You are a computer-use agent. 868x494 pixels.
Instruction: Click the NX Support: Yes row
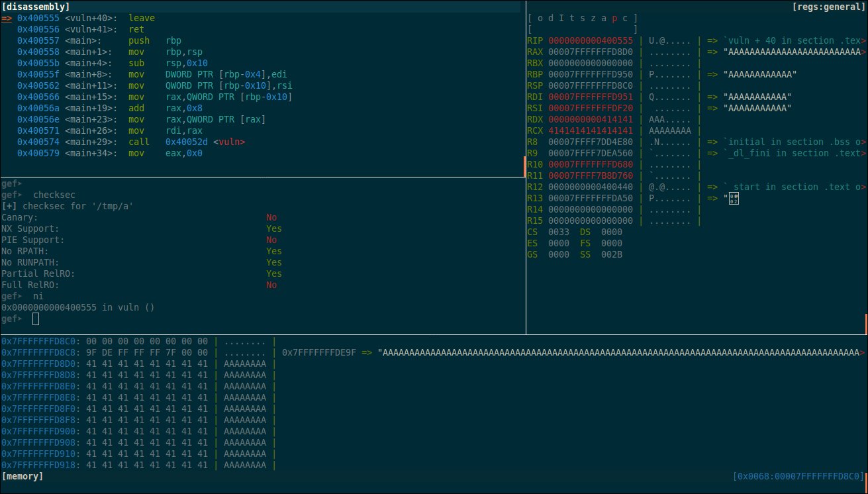click(x=142, y=228)
